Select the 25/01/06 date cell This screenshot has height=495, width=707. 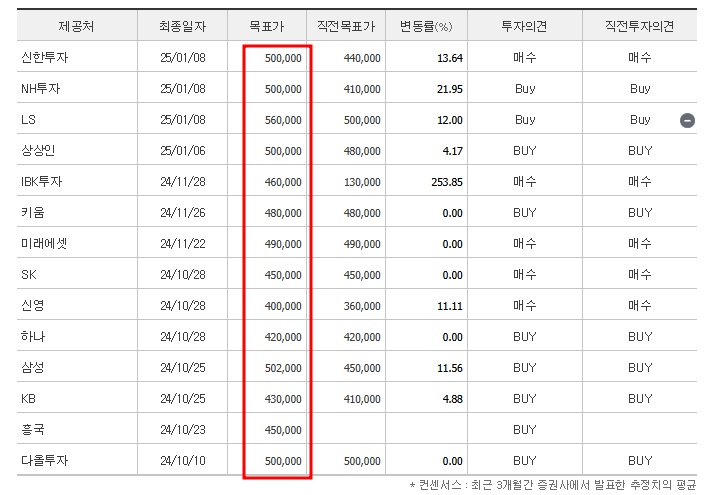tap(183, 151)
